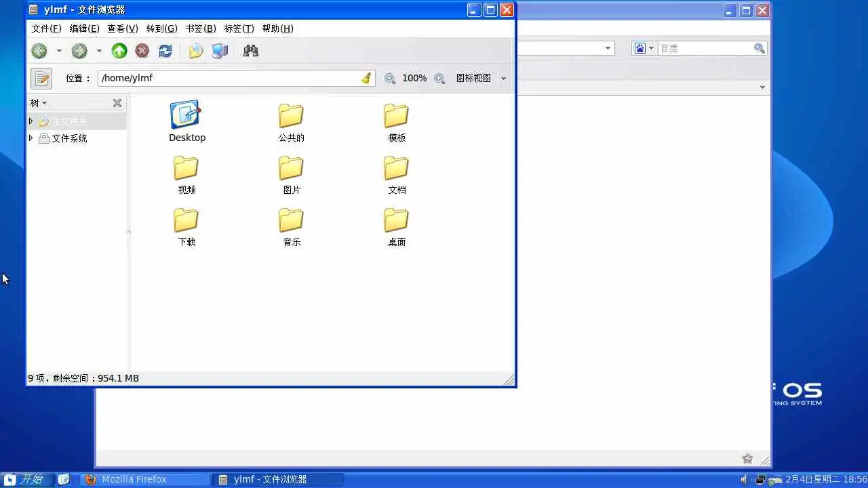Click the 开始 start button

(x=26, y=479)
